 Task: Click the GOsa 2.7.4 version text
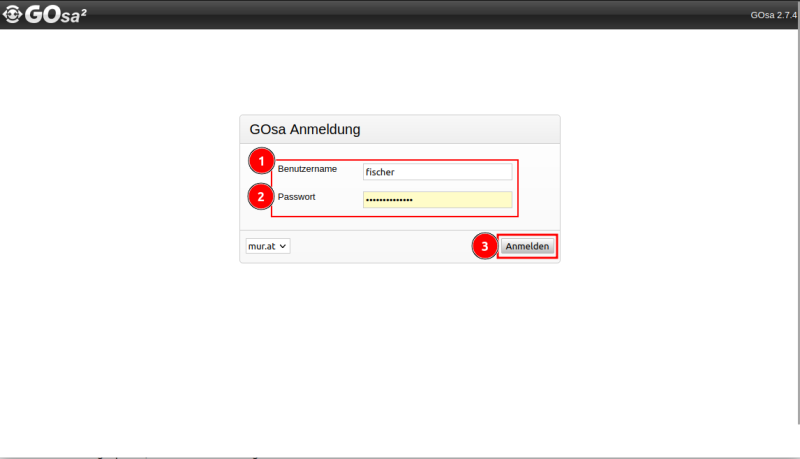coord(773,15)
